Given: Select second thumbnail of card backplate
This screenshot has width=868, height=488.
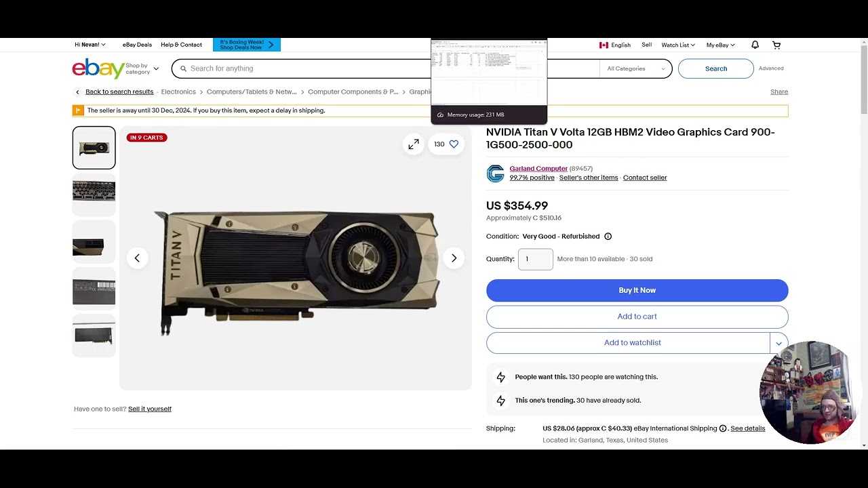Looking at the screenshot, I should click(94, 195).
